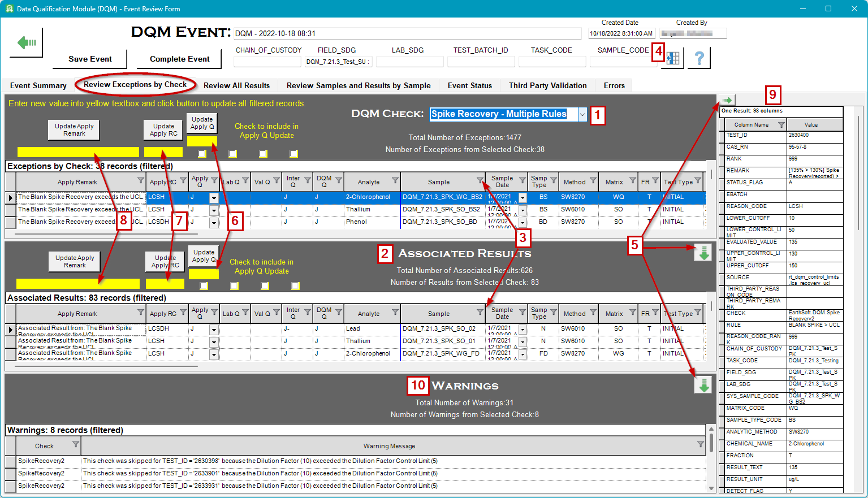868x498 pixels.
Task: Open the help question mark icon
Action: point(699,58)
